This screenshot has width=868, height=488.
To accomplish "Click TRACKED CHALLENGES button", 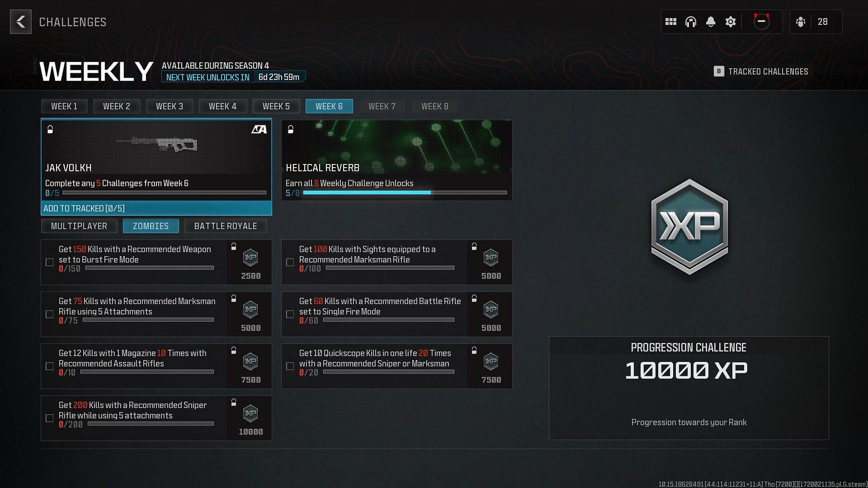I will point(763,71).
